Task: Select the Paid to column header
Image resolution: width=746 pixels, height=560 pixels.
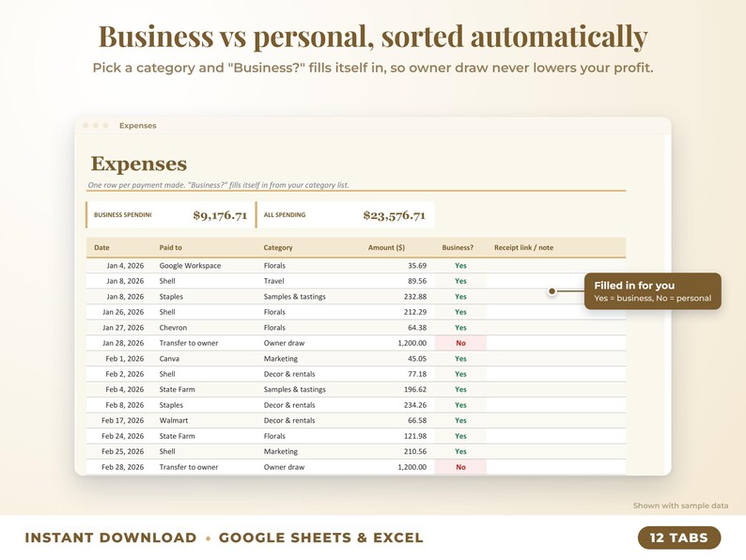Action: pyautogui.click(x=170, y=247)
